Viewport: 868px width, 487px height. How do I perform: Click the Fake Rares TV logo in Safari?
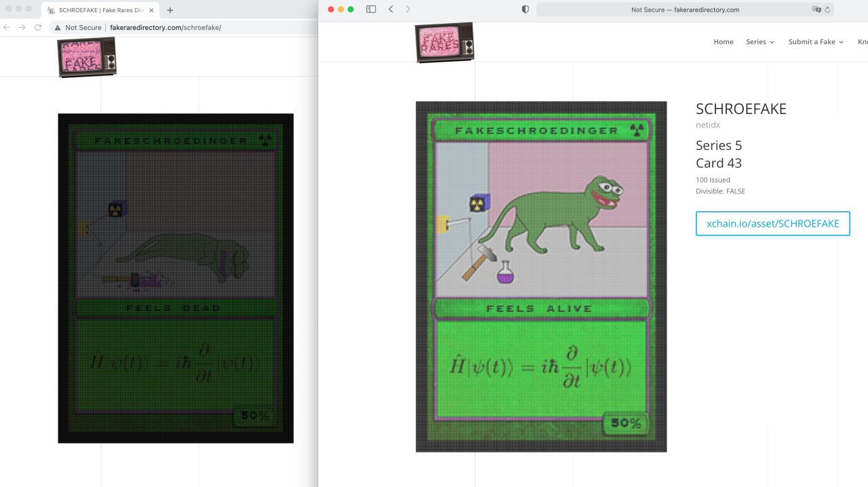(444, 42)
